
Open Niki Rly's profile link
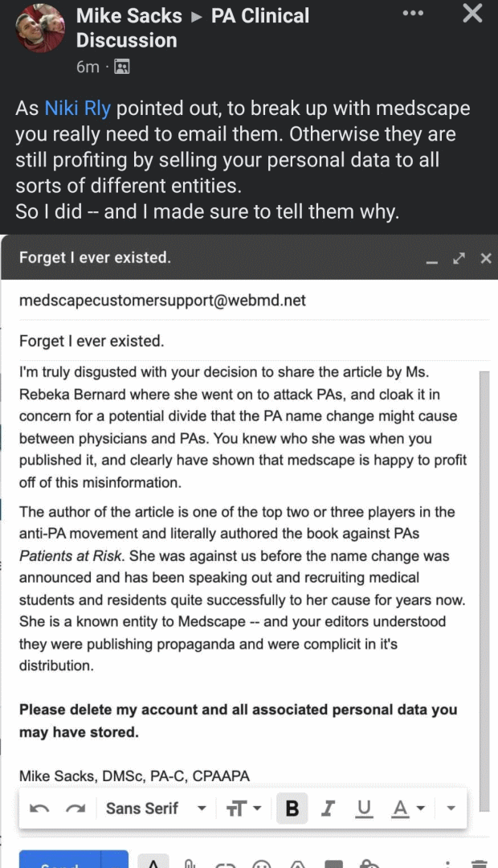[x=77, y=108]
